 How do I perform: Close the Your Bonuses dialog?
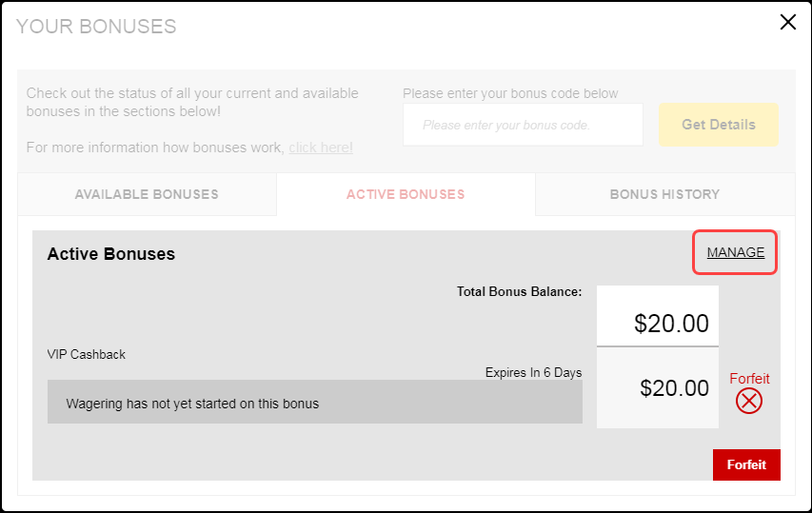click(x=787, y=22)
